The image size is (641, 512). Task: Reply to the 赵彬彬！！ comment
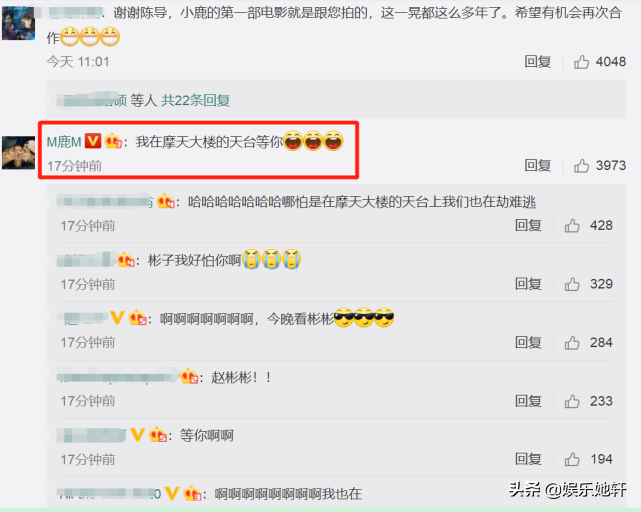tap(528, 401)
